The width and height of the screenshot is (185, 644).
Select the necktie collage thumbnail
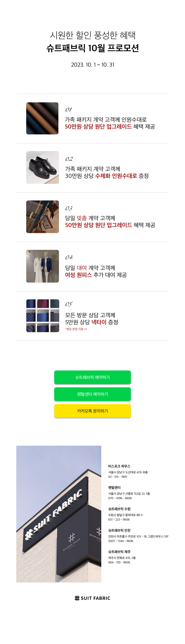(x=43, y=316)
